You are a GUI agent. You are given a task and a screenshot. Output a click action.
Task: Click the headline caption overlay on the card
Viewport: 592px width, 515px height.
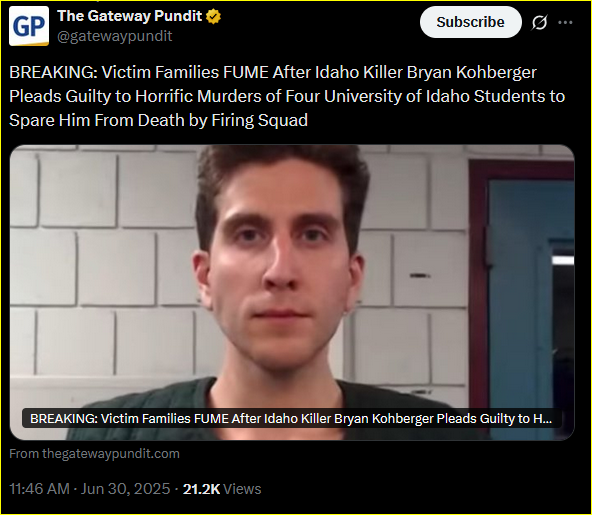tap(291, 418)
